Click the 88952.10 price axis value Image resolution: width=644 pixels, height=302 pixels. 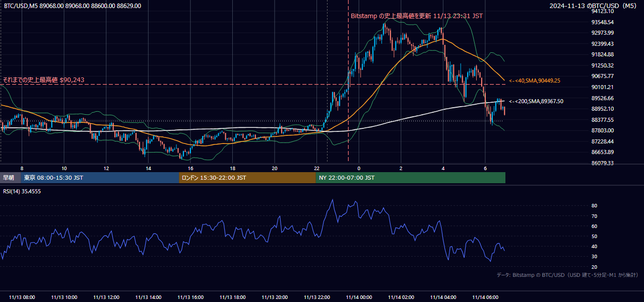click(603, 109)
